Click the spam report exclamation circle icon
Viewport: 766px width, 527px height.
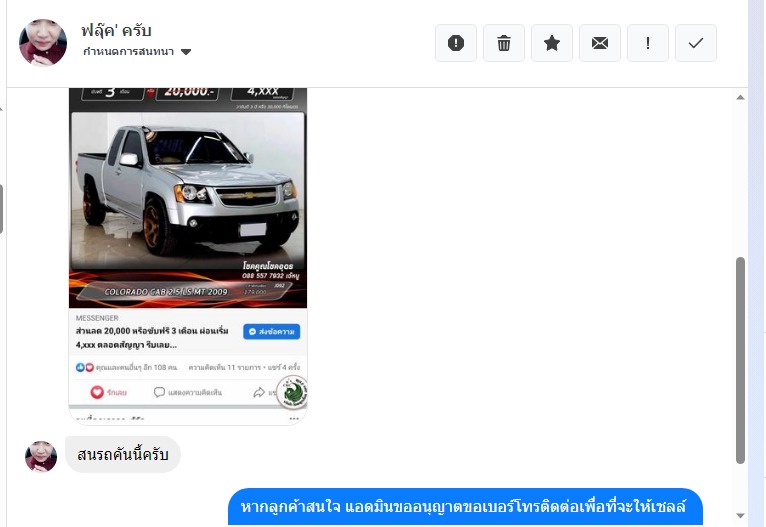pyautogui.click(x=456, y=43)
